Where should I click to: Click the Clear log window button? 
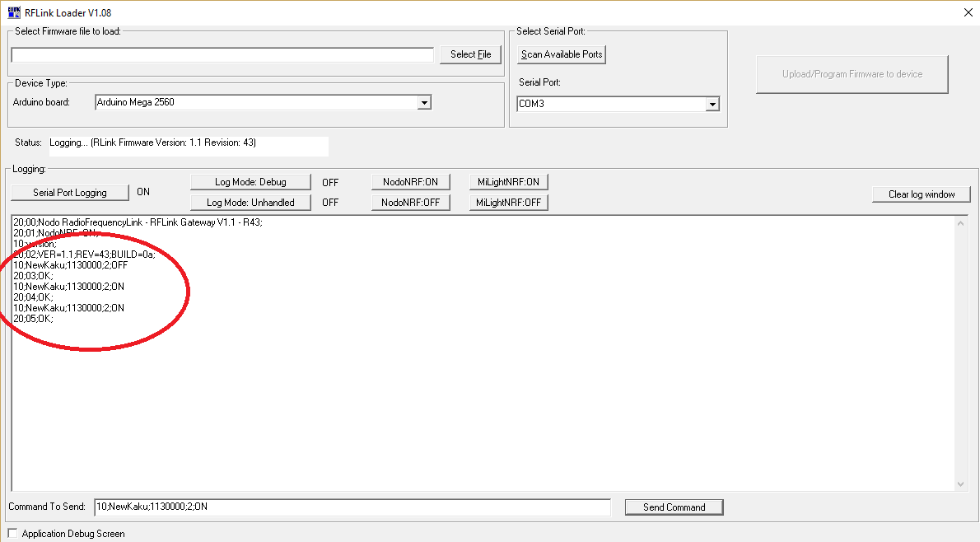[922, 194]
